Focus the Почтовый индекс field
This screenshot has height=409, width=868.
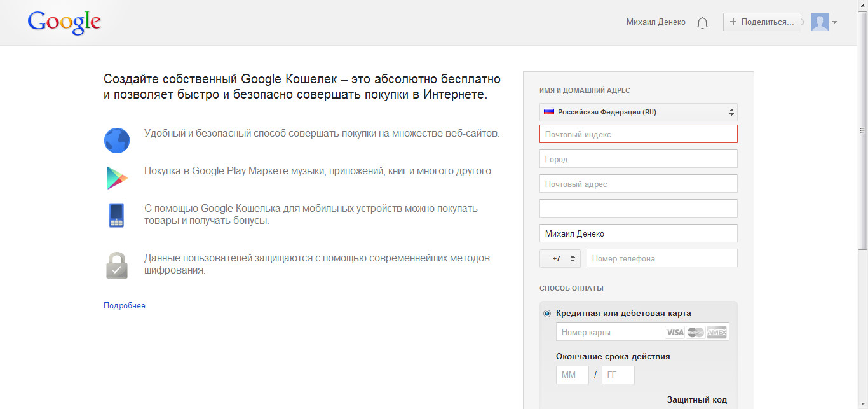pyautogui.click(x=638, y=134)
